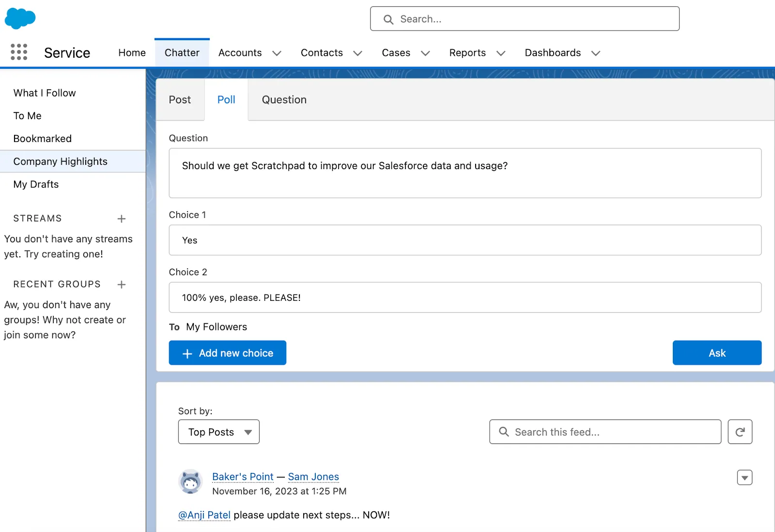Go to the Home tab
This screenshot has height=532, width=775.
(x=132, y=53)
